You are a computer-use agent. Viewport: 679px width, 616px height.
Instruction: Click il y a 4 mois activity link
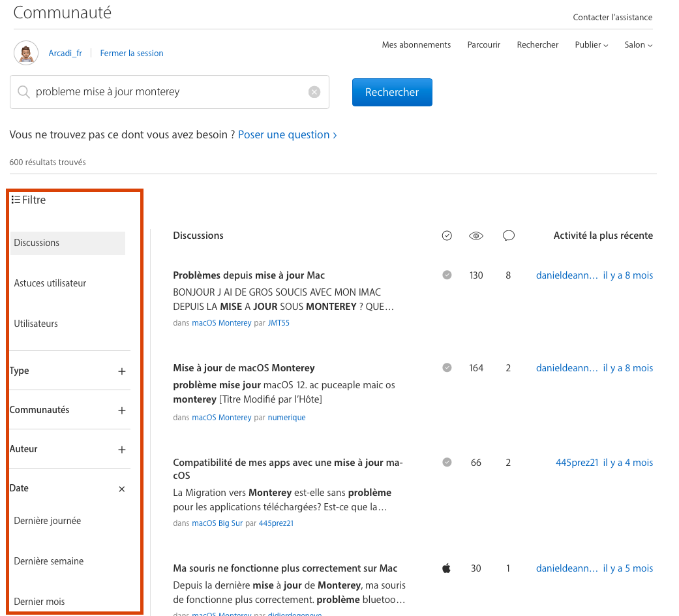pos(628,463)
